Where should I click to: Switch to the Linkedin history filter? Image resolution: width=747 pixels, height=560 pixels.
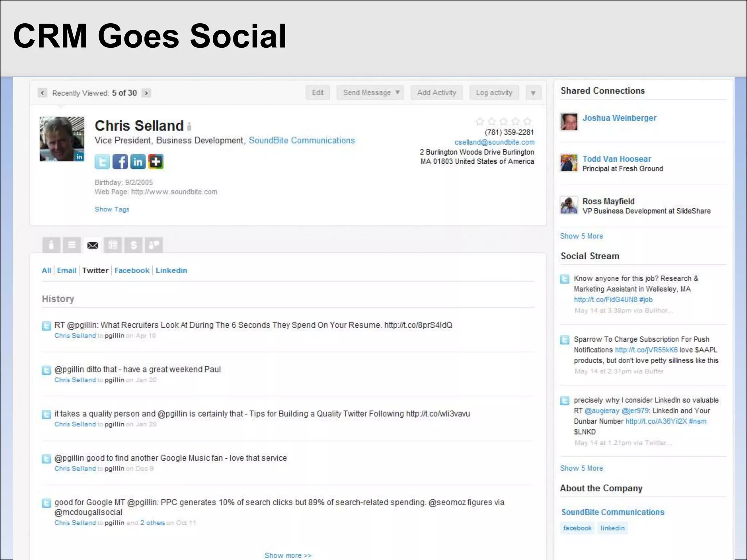pyautogui.click(x=171, y=271)
